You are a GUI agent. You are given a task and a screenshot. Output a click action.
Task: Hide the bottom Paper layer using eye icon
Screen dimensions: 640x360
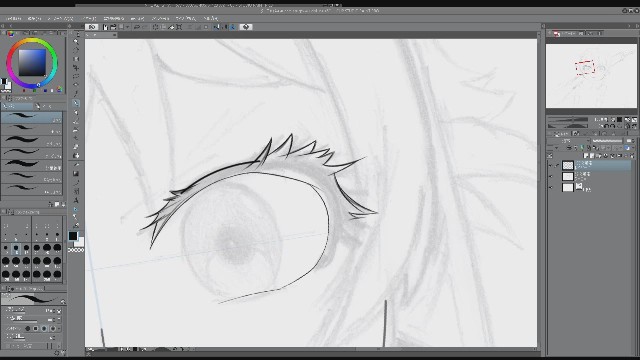click(x=551, y=187)
